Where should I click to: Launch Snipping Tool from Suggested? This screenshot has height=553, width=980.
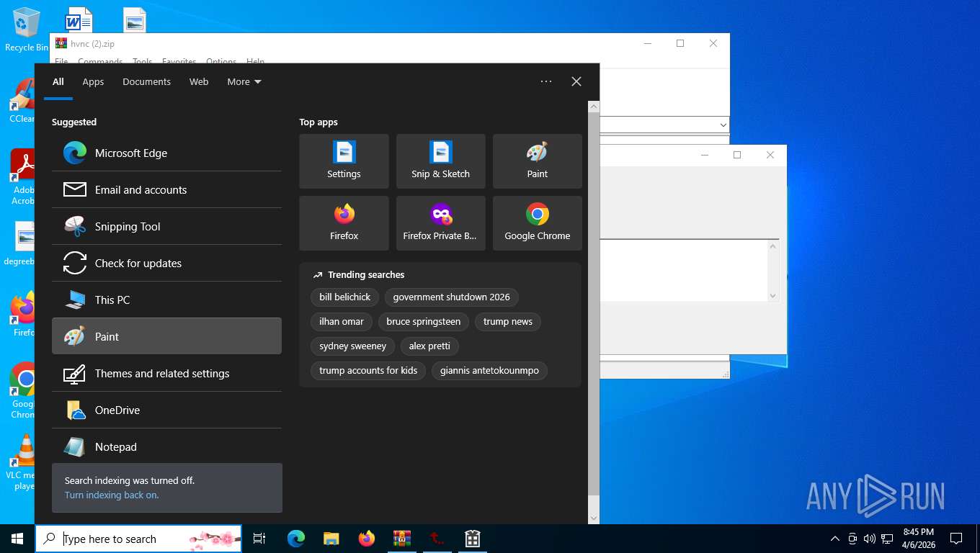166,226
